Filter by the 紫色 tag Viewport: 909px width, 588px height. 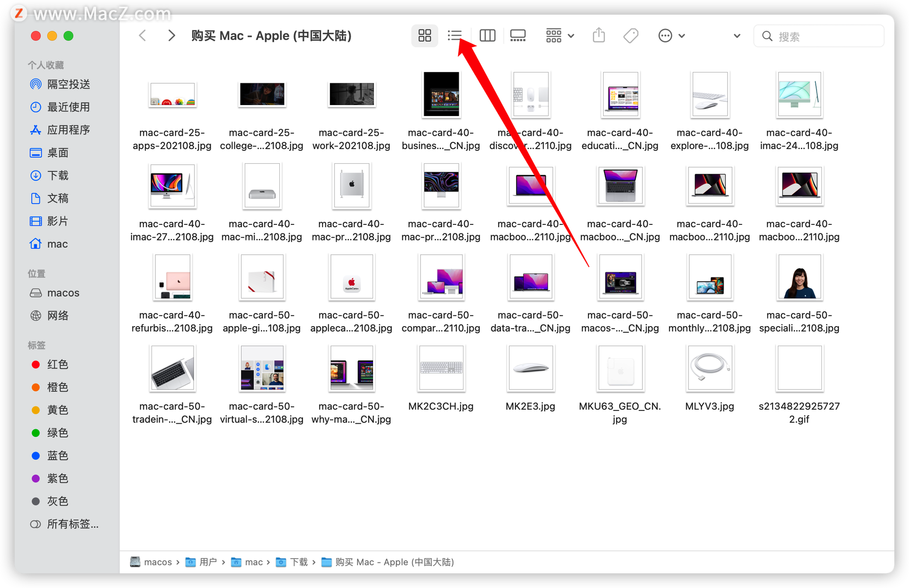[50, 479]
